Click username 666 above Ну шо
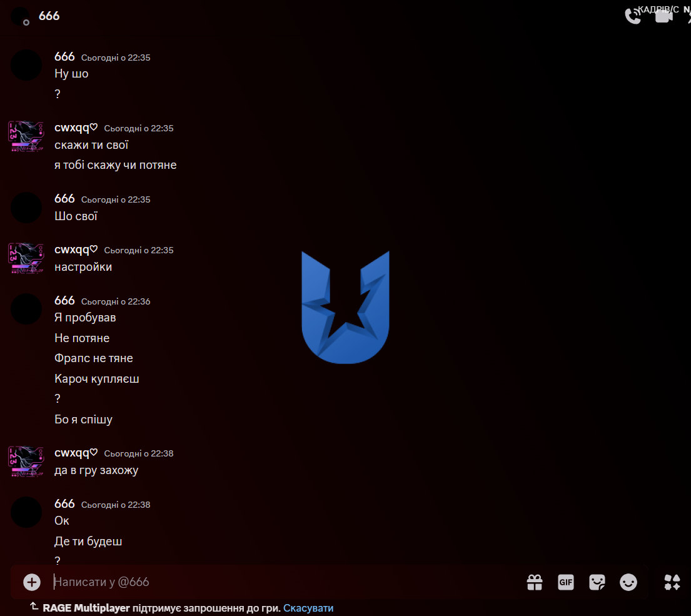Image resolution: width=691 pixels, height=616 pixels. [x=64, y=57]
